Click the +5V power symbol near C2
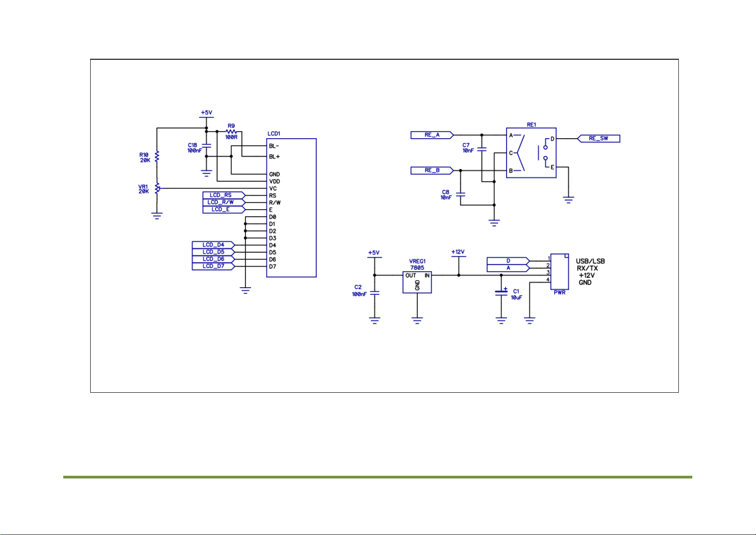756x535 pixels. pos(374,255)
